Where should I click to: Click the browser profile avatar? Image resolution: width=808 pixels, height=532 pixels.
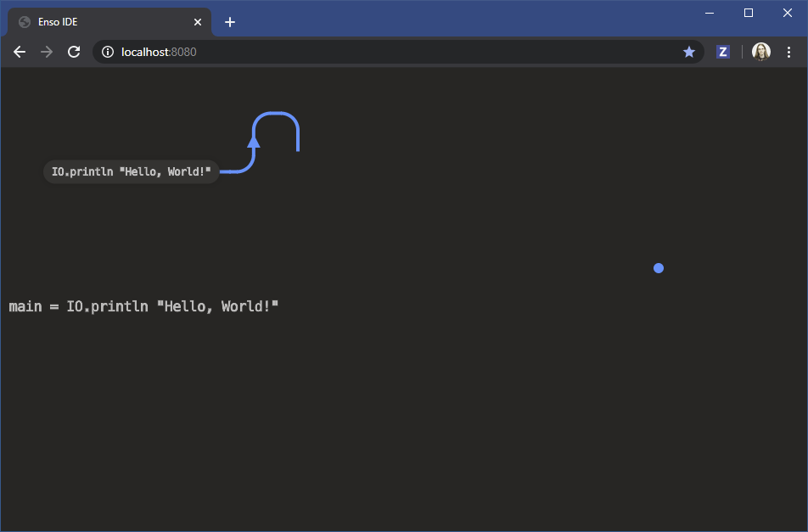[760, 51]
